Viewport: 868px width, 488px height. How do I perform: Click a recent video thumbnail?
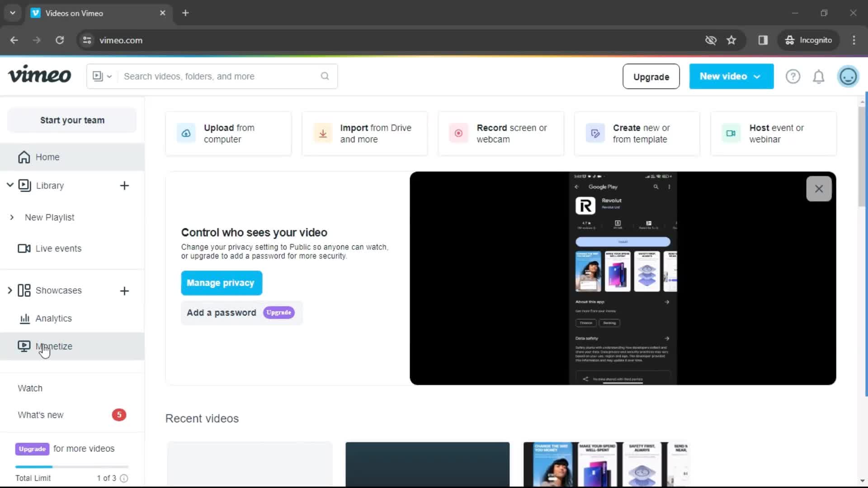click(x=427, y=464)
